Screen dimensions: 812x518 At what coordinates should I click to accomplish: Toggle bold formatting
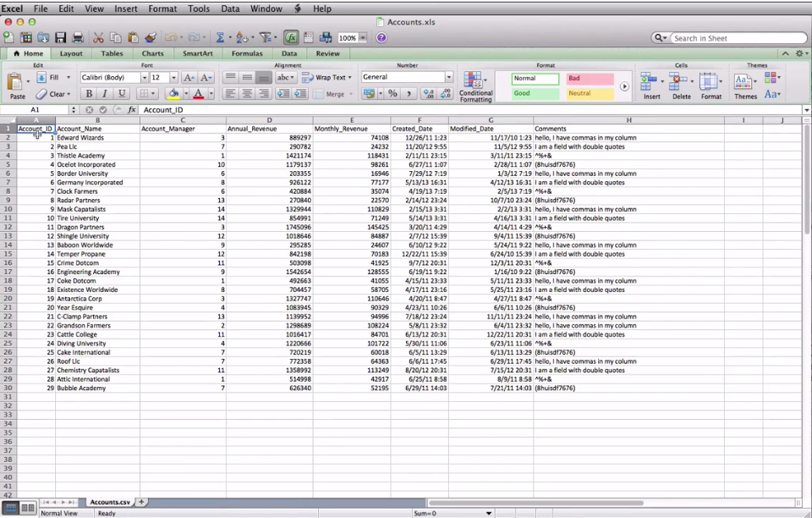click(89, 93)
